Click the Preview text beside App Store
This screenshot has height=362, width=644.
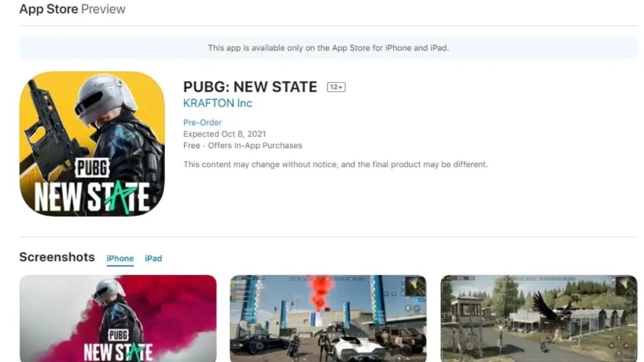(x=103, y=9)
